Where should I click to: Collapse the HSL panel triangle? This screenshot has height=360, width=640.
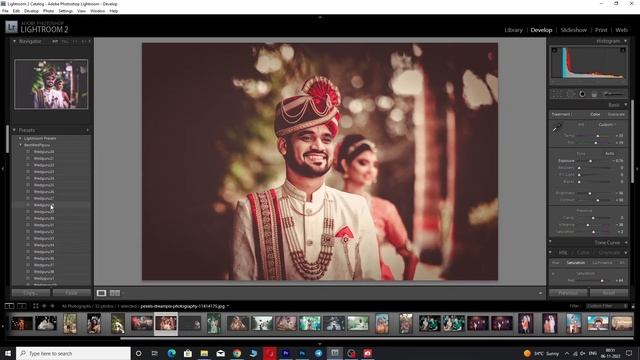pyautogui.click(x=626, y=253)
